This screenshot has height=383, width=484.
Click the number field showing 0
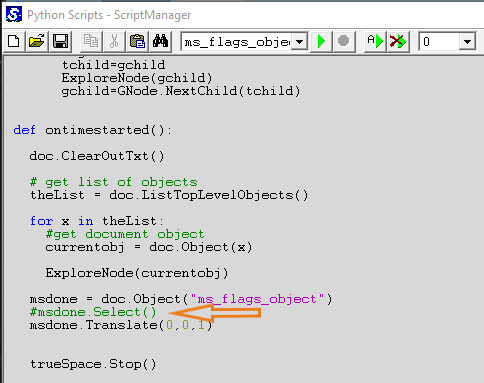439,42
